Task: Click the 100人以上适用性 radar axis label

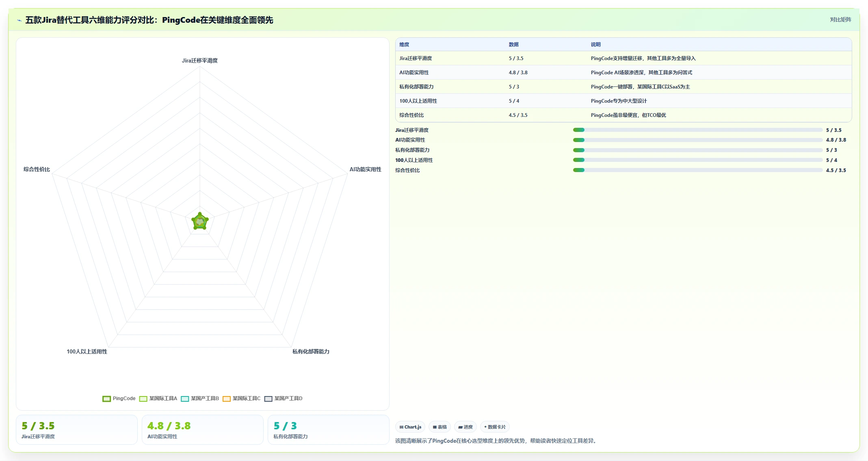Action: point(87,351)
